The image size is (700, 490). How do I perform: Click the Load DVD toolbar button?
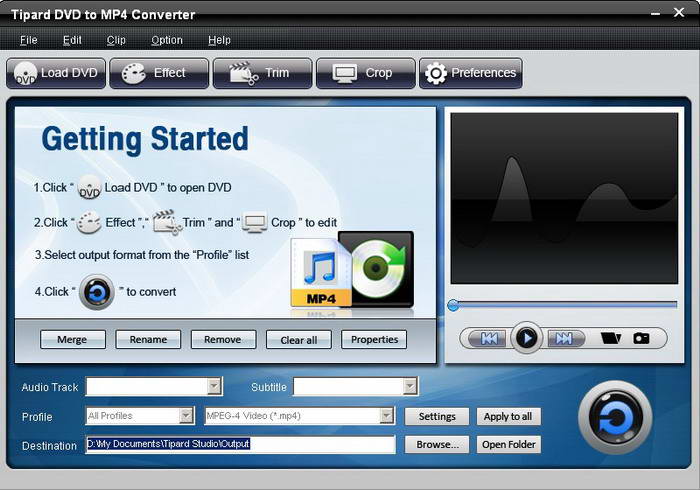click(x=56, y=73)
